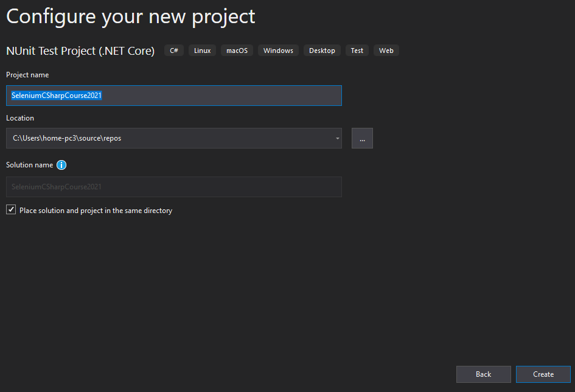Open the browse location ellipsis button
The height and width of the screenshot is (392, 575).
[x=362, y=138]
